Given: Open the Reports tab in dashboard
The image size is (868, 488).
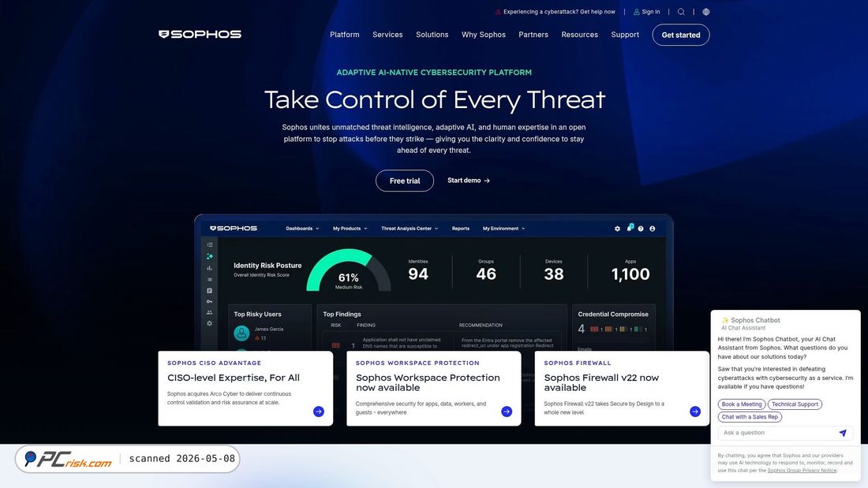Looking at the screenshot, I should pyautogui.click(x=461, y=229).
